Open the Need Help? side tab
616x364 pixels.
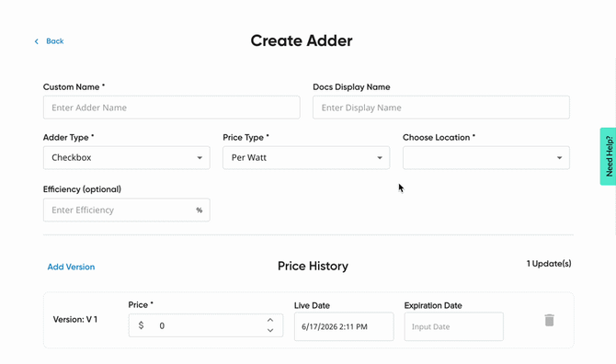click(x=608, y=156)
